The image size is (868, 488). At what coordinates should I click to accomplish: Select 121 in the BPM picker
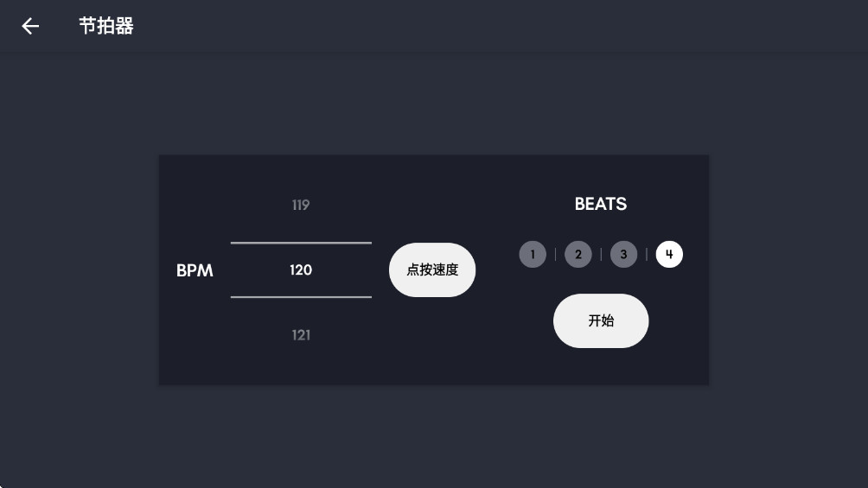coord(301,335)
